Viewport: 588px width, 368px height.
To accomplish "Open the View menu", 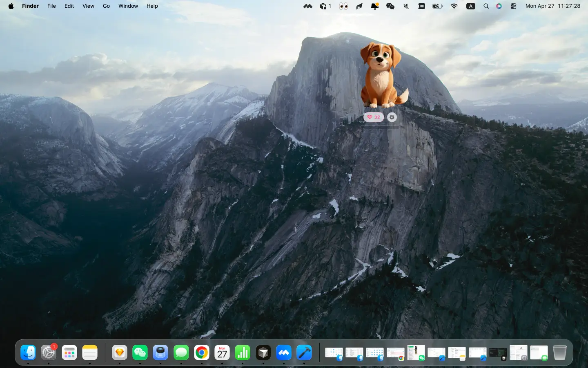I will 88,6.
